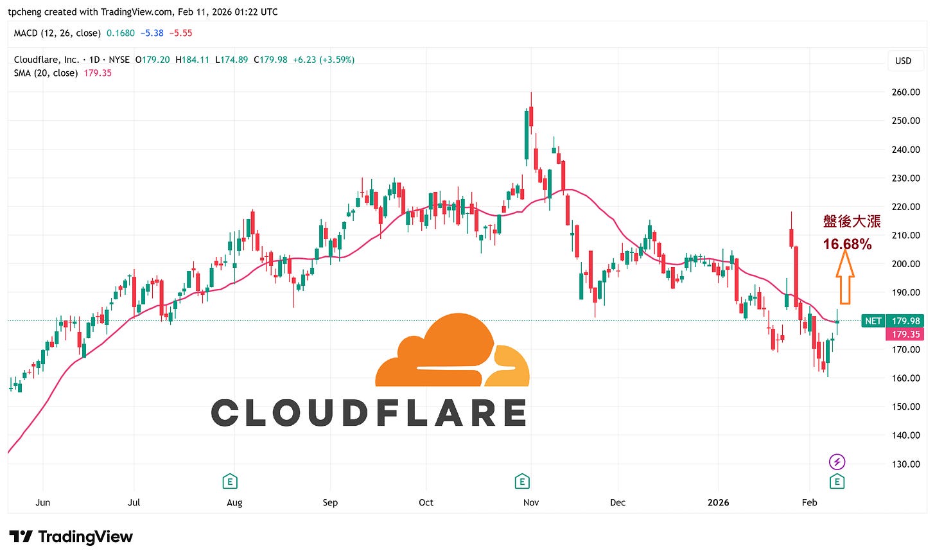Click the SMA value 179.35 in legend
The height and width of the screenshot is (560, 935).
click(98, 73)
